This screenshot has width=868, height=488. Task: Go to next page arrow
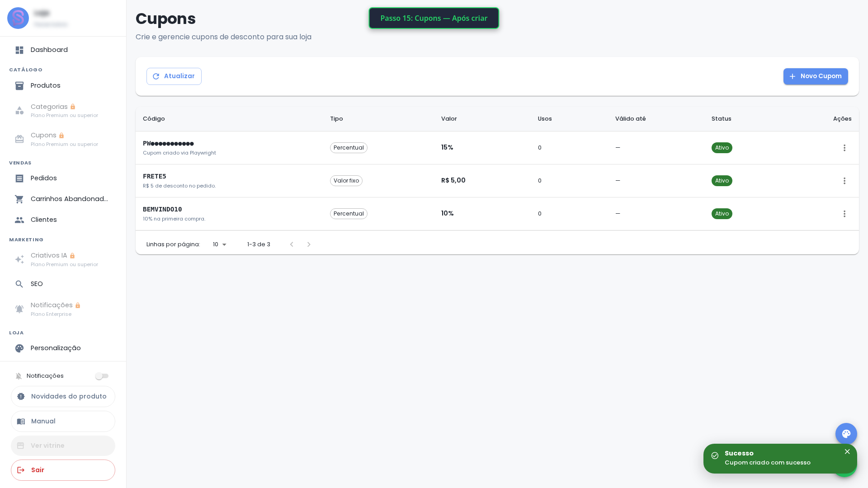pyautogui.click(x=309, y=244)
